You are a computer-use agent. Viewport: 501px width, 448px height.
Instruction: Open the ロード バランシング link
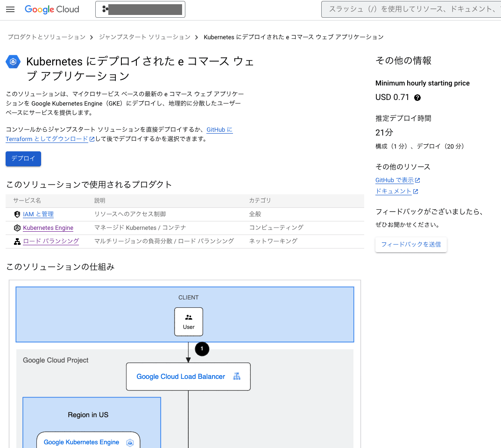click(51, 241)
